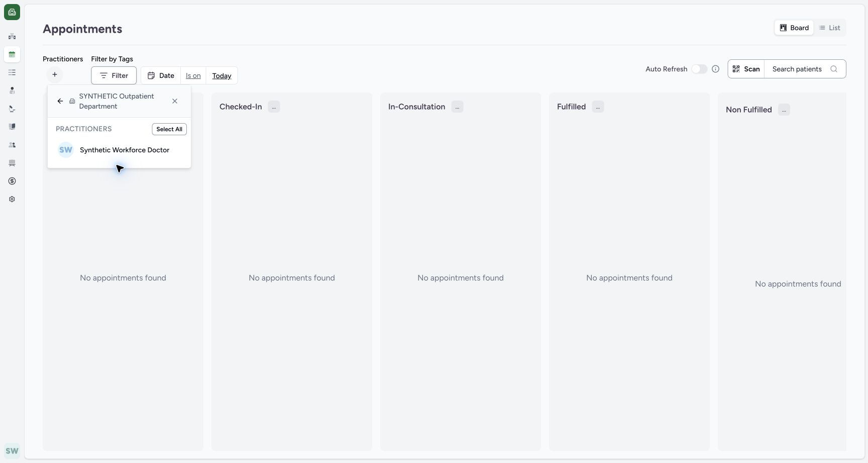This screenshot has width=868, height=463.
Task: Switch to List view
Action: tap(830, 28)
